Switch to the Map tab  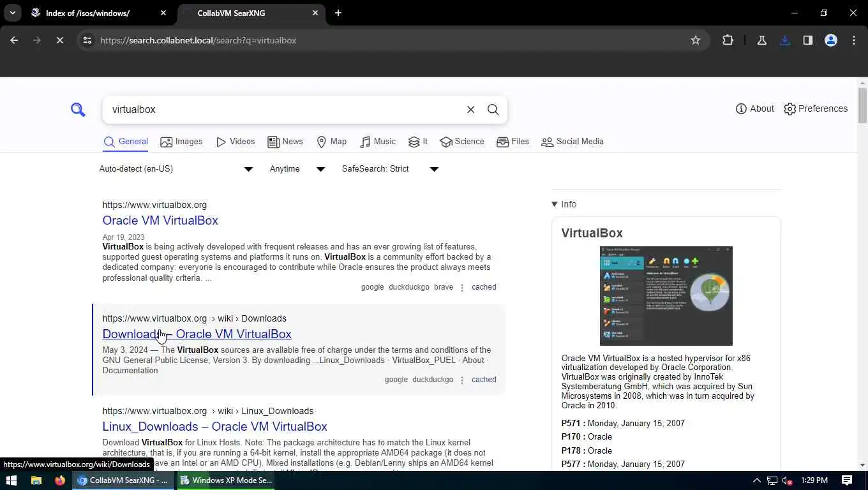point(331,142)
